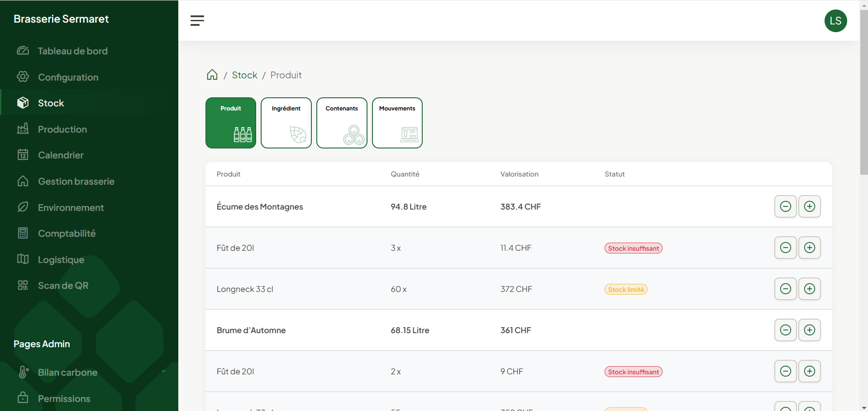
Task: Toggle the hamburger sidebar menu
Action: 197,20
